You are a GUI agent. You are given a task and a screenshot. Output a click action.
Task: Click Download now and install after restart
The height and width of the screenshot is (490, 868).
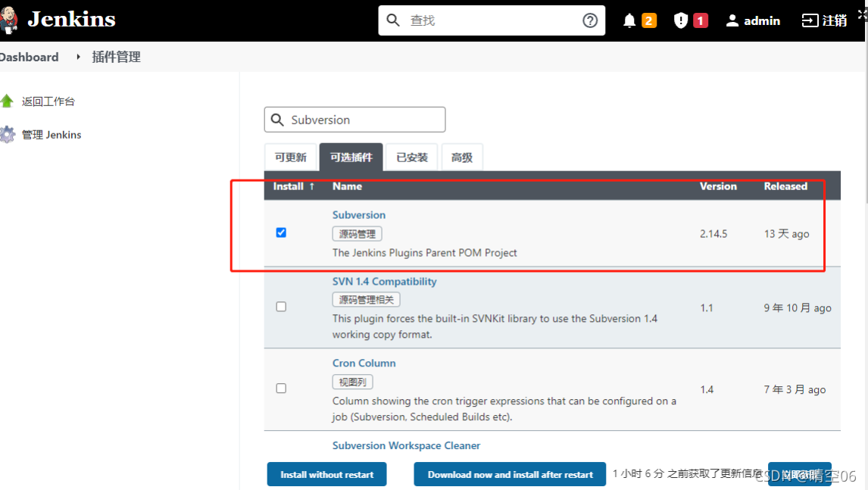pos(510,475)
